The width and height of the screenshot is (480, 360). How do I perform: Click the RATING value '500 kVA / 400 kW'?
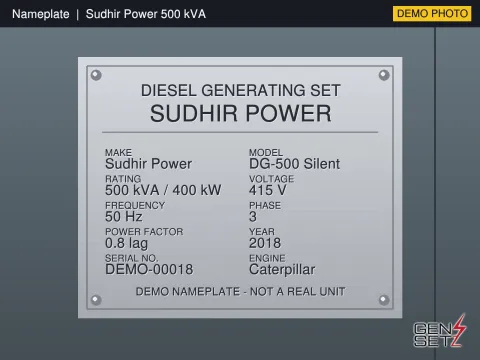point(163,190)
